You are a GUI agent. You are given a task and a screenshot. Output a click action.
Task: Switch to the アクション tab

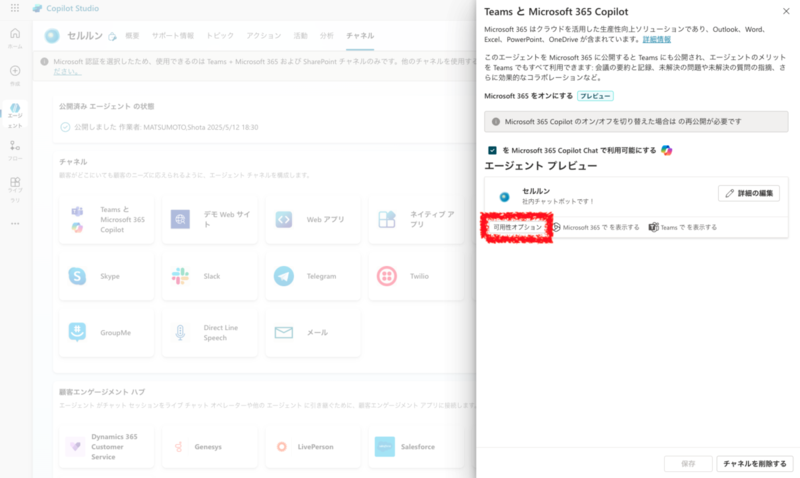click(x=264, y=36)
